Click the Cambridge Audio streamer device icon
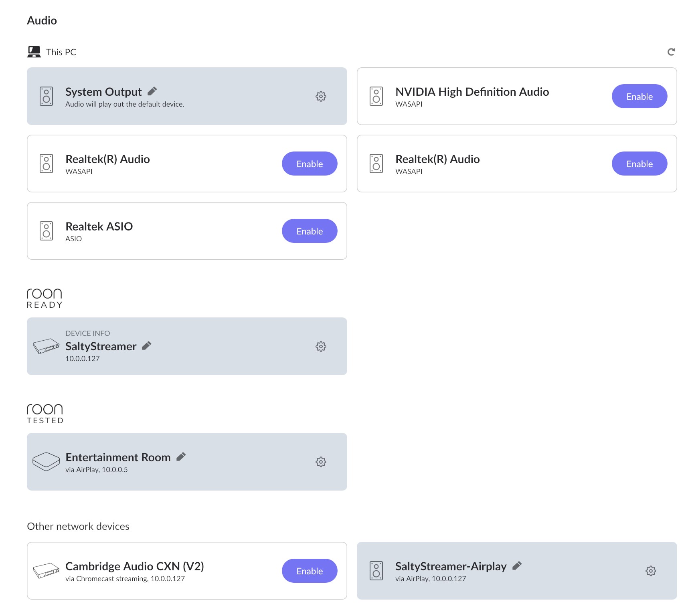Viewport: 700px width, 610px height. click(x=46, y=571)
